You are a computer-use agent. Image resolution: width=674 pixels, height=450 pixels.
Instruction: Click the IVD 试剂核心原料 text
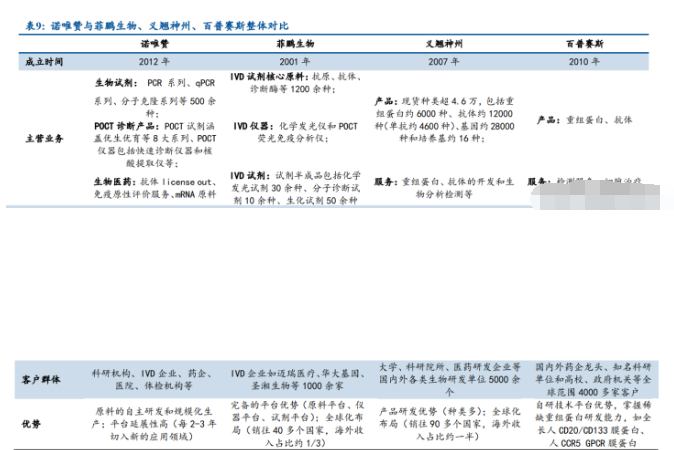coord(295,83)
